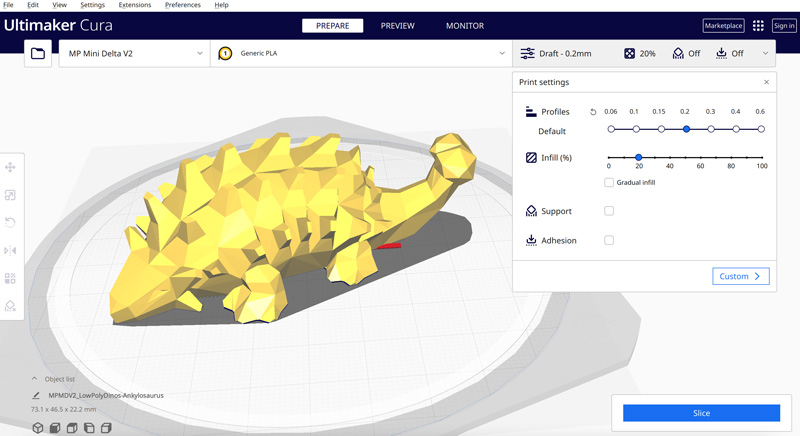Reset profile with the undo arrow icon
800x436 pixels.
tap(593, 112)
